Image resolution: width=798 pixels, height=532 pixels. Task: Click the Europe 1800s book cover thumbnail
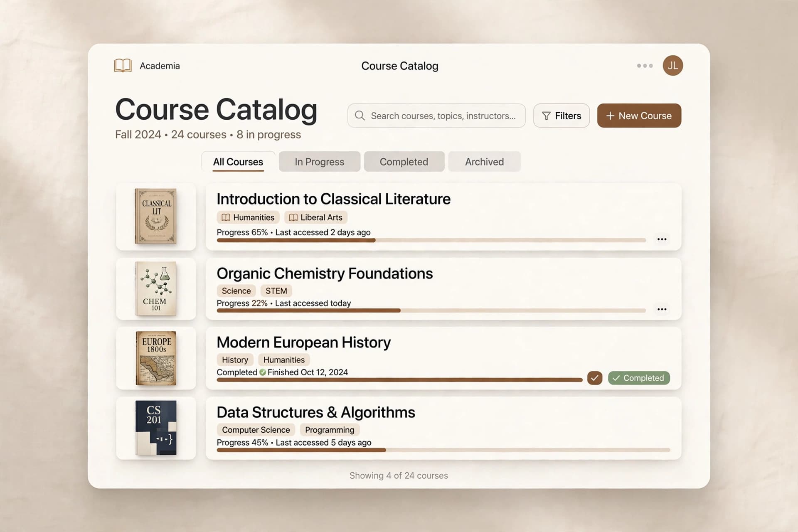[x=156, y=358]
